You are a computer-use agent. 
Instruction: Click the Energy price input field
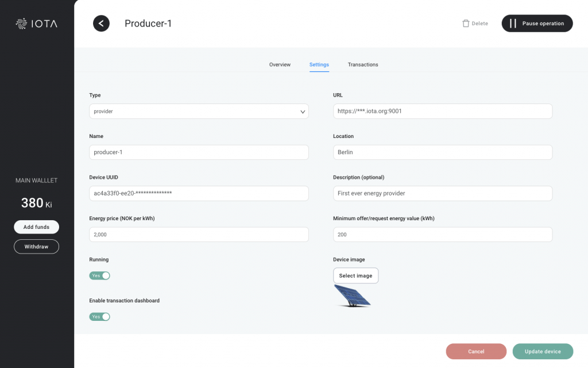tap(199, 235)
